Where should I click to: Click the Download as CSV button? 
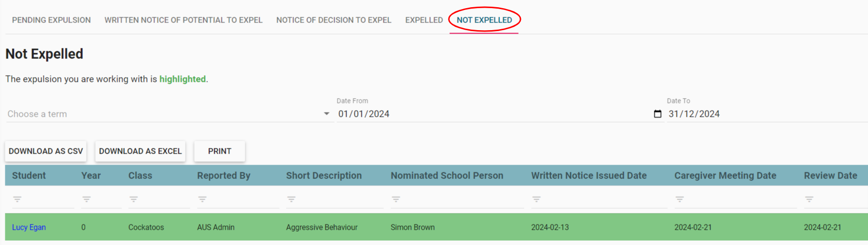pyautogui.click(x=46, y=151)
